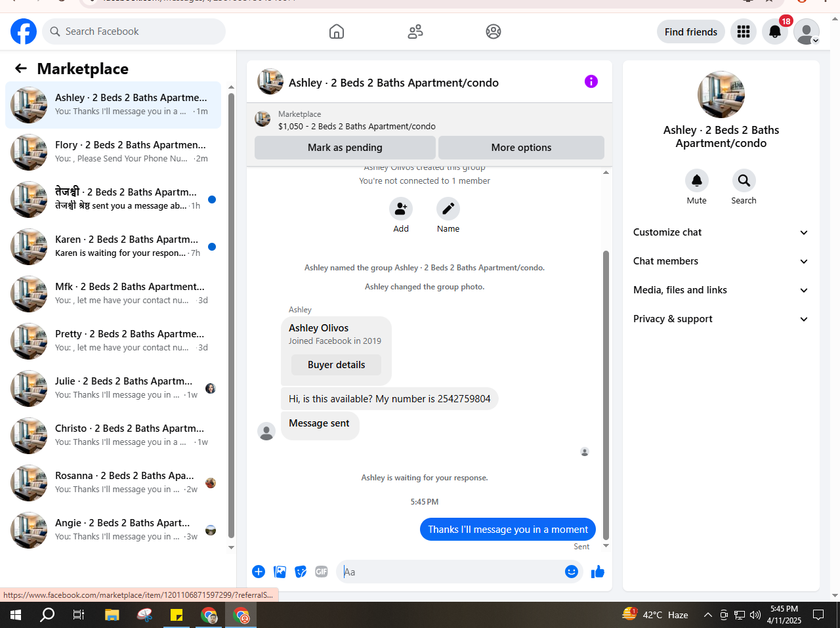The image size is (840, 628).
Task: Open the emoji picker in message box
Action: tap(572, 572)
